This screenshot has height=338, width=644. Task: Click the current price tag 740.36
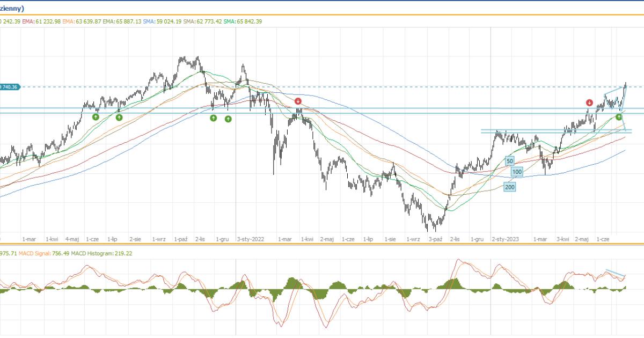[10, 87]
